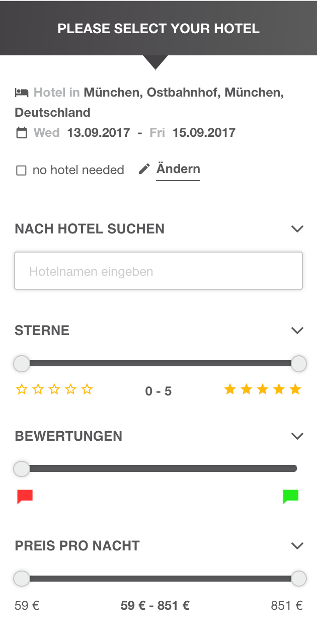Collapse the STERNE section
Viewport: 317px width, 644px height.
pyautogui.click(x=297, y=330)
